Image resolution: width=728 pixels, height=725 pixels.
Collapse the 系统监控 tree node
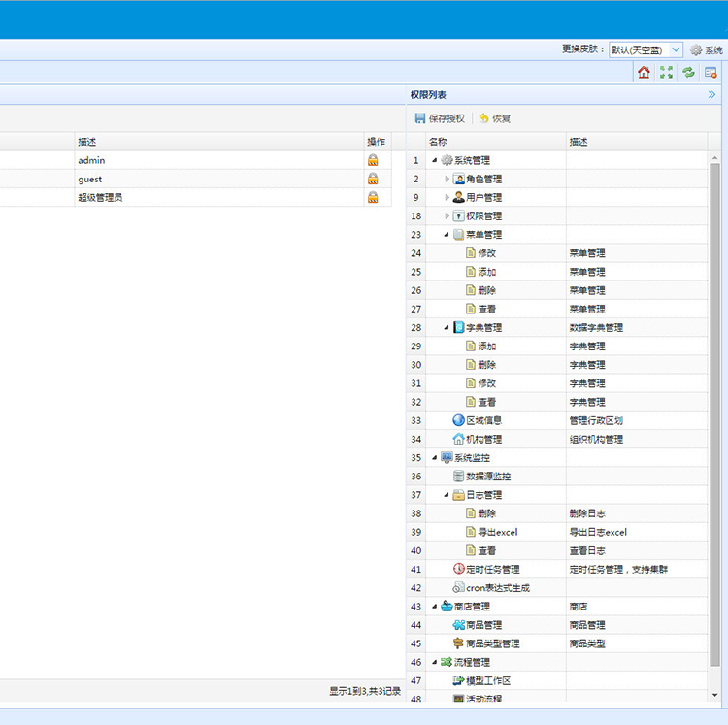tap(435, 457)
